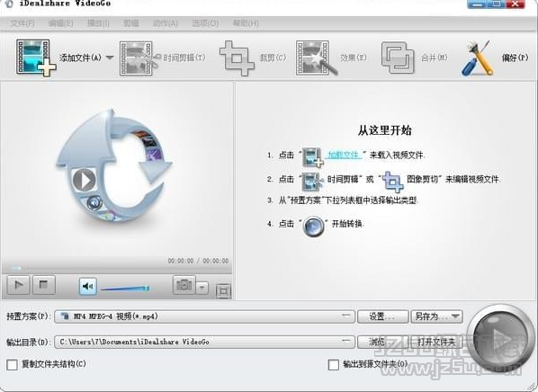The height and width of the screenshot is (392, 538).
Task: Open the 文件(F) menu
Action: coord(22,23)
